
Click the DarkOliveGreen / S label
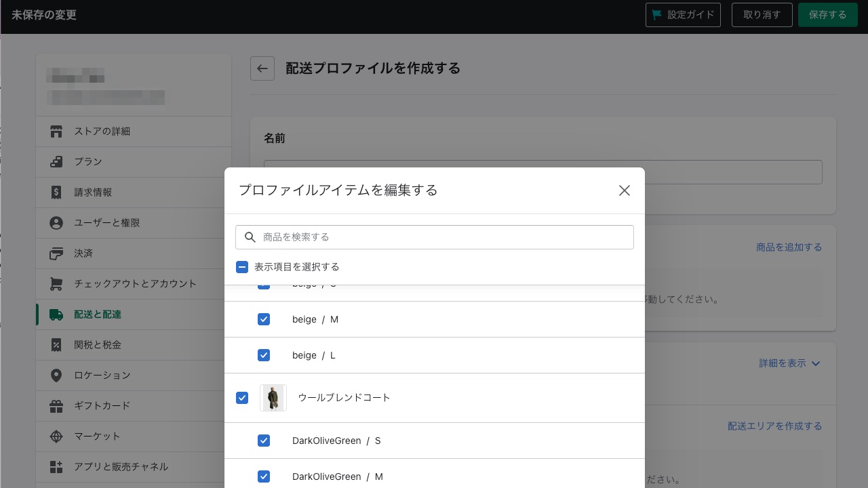[x=336, y=441]
